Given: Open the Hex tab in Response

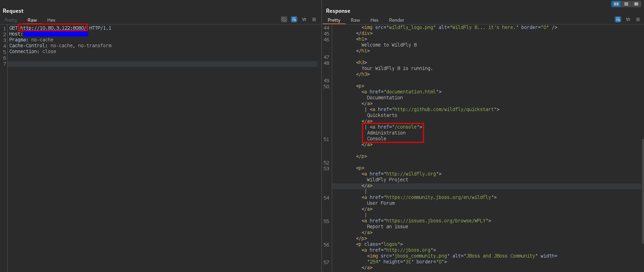Looking at the screenshot, I should click(374, 20).
